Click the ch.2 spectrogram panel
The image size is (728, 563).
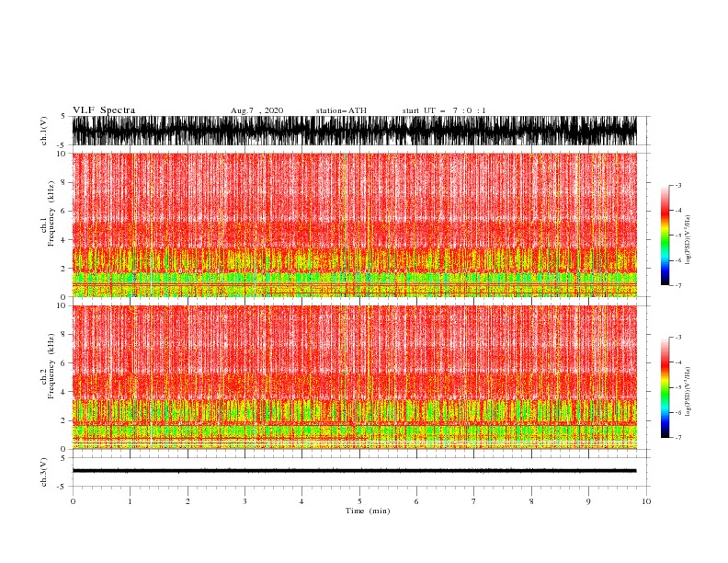click(354, 377)
